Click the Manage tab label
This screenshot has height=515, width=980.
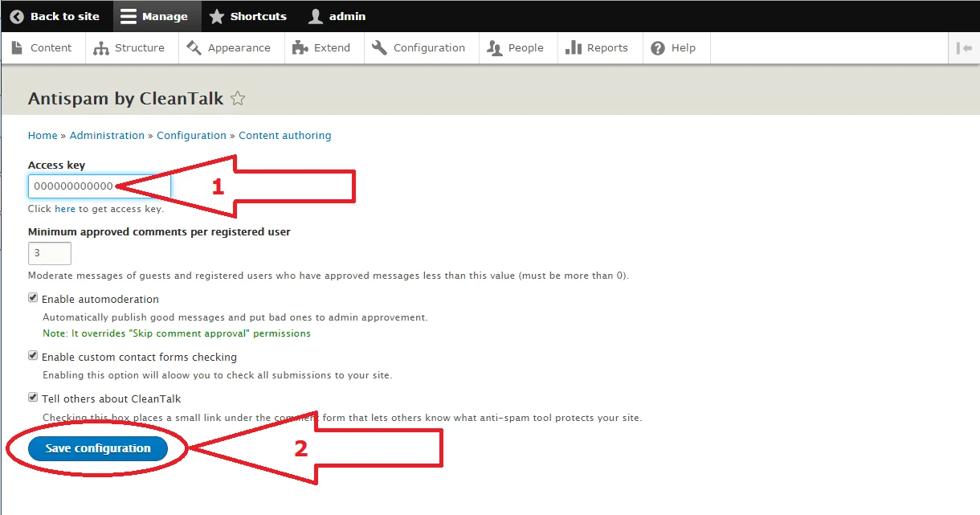165,16
